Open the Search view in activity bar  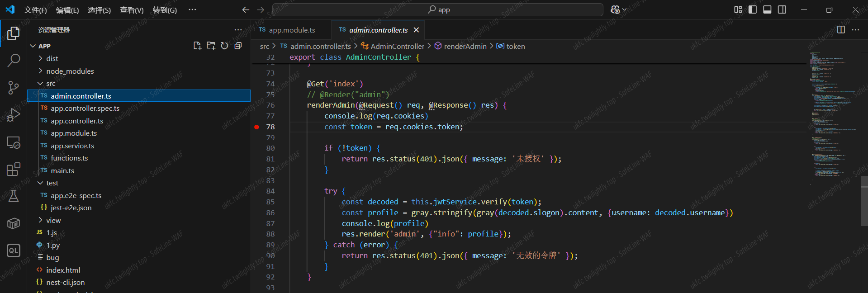(14, 60)
